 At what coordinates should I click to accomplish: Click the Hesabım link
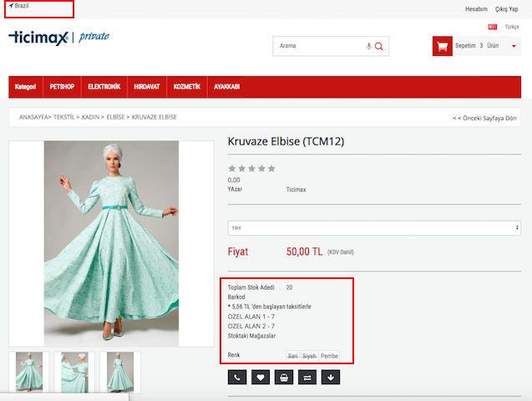(476, 9)
